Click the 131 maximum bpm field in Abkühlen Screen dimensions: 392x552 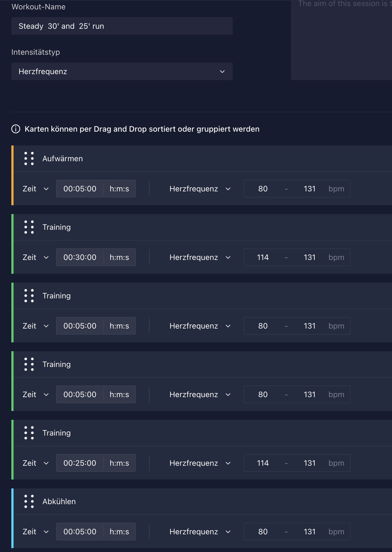click(309, 532)
